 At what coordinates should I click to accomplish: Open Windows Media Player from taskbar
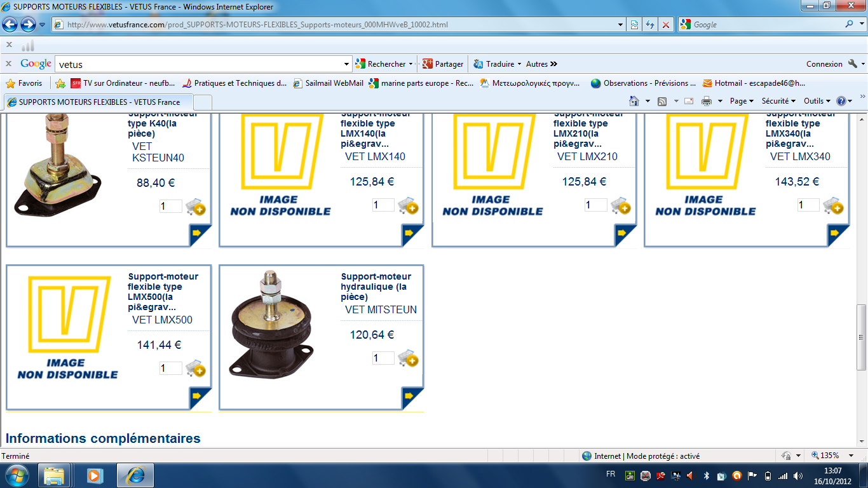[x=93, y=475]
